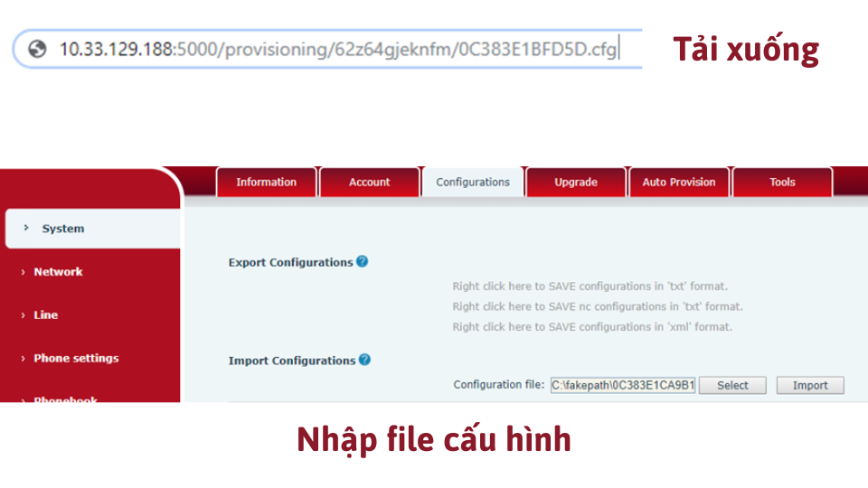This screenshot has width=868, height=488.
Task: Click help icon beside Export Configurations
Action: (362, 261)
